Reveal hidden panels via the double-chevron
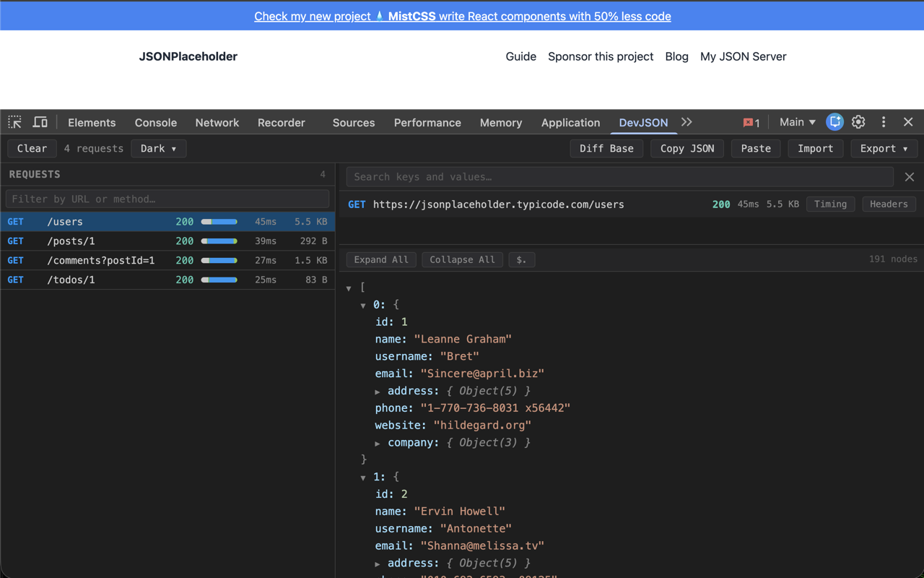The image size is (924, 578). (x=686, y=122)
